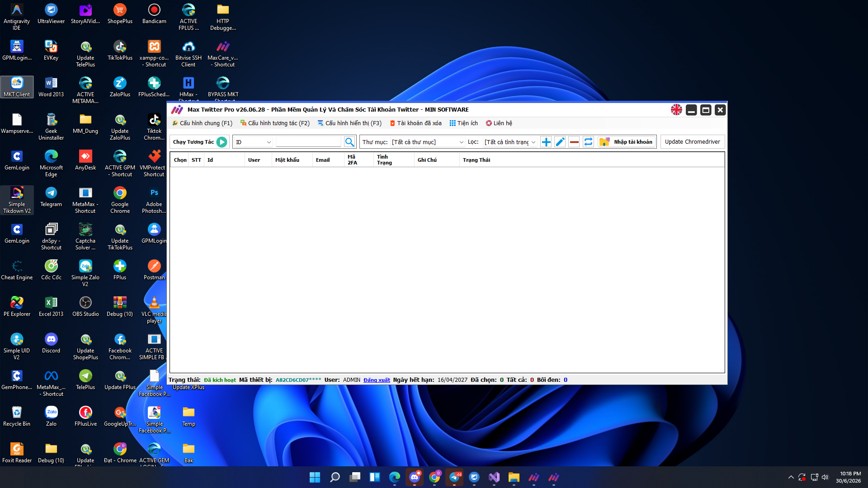Select the AnyDesk desktop icon
Screen dimensions: 868x488
pyautogui.click(x=85, y=160)
